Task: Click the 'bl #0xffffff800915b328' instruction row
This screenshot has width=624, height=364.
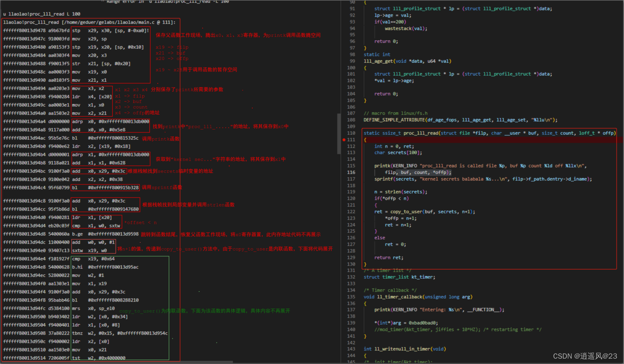Action: (x=71, y=188)
